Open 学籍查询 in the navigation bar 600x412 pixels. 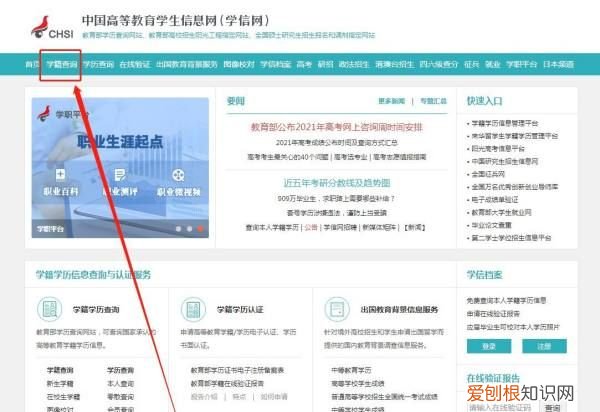[62, 64]
